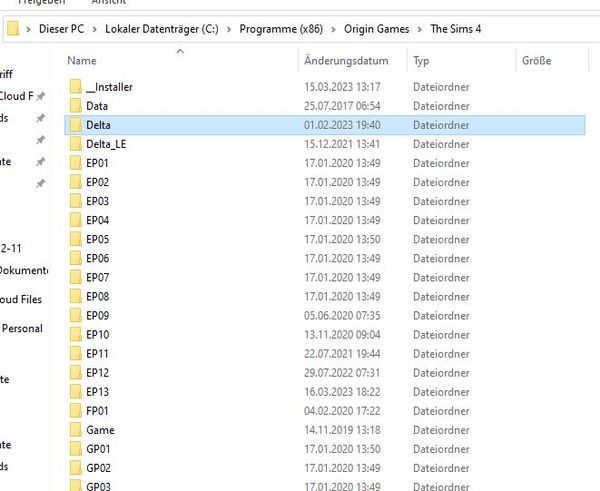Screen dimensions: 600x491
Task: Open Dokumente in navigation pane
Action: click(x=24, y=270)
